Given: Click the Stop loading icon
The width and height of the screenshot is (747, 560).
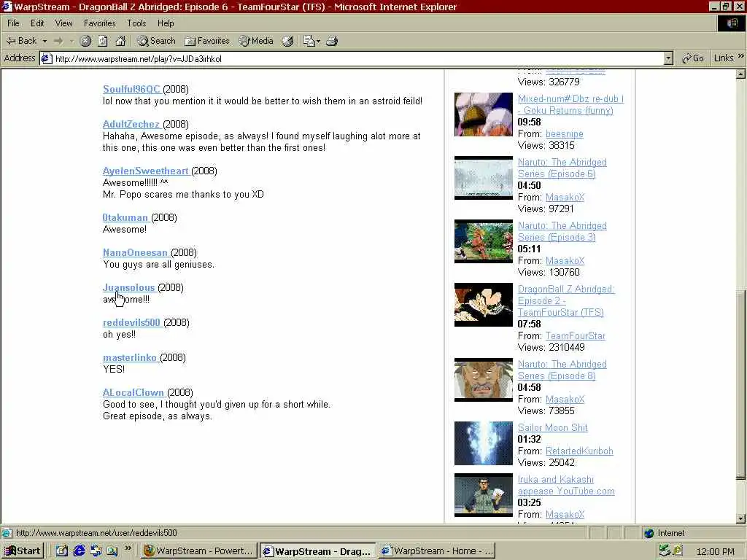Looking at the screenshot, I should pyautogui.click(x=86, y=42).
